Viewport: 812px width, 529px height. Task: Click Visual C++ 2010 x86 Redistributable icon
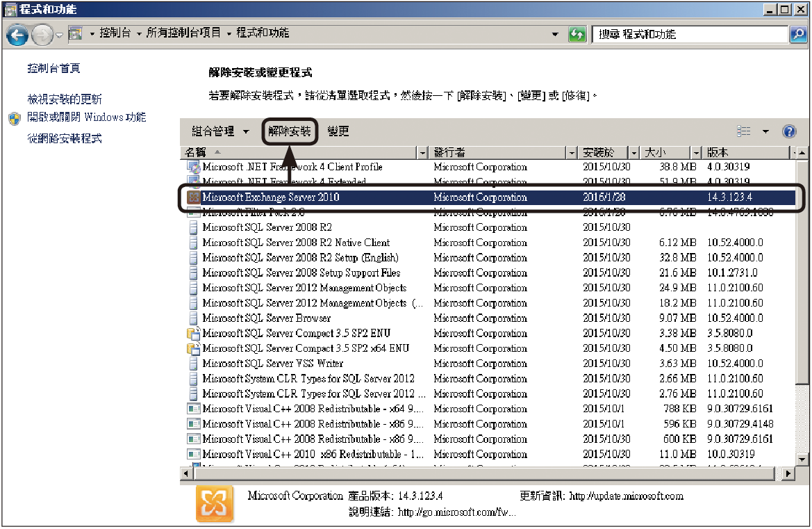[x=194, y=454]
